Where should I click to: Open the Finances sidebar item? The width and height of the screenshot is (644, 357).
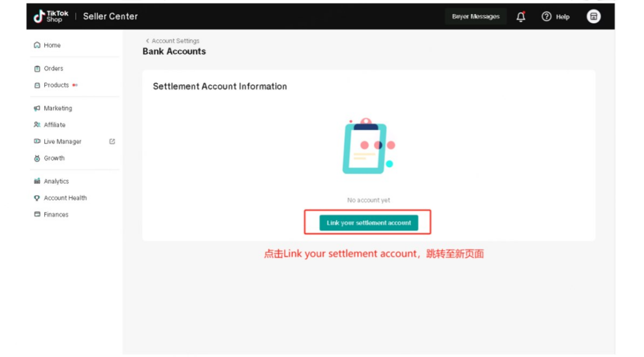[x=56, y=215]
